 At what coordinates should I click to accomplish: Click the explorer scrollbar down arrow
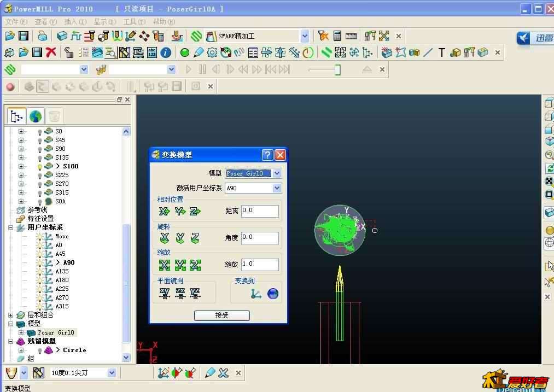tap(126, 358)
